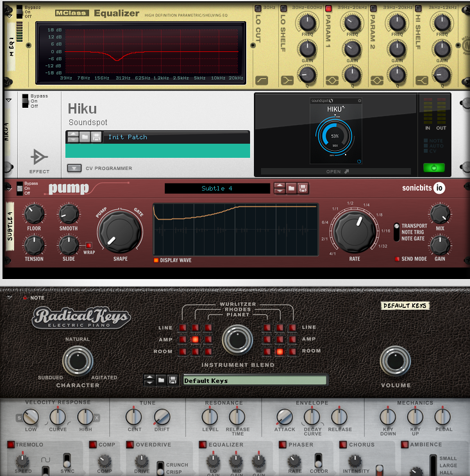The width and height of the screenshot is (470, 476).
Task: Save Pump patch Subtle 4
Action: (x=303, y=188)
